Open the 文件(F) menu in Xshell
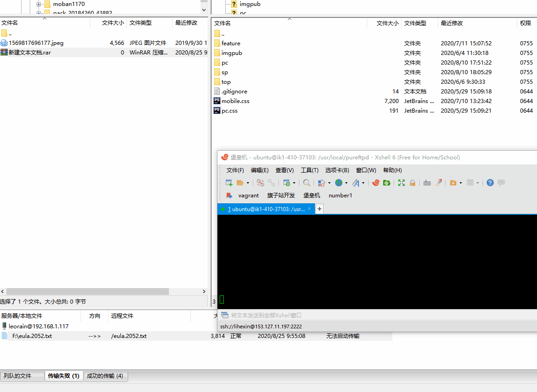The height and width of the screenshot is (392, 537). coord(235,170)
